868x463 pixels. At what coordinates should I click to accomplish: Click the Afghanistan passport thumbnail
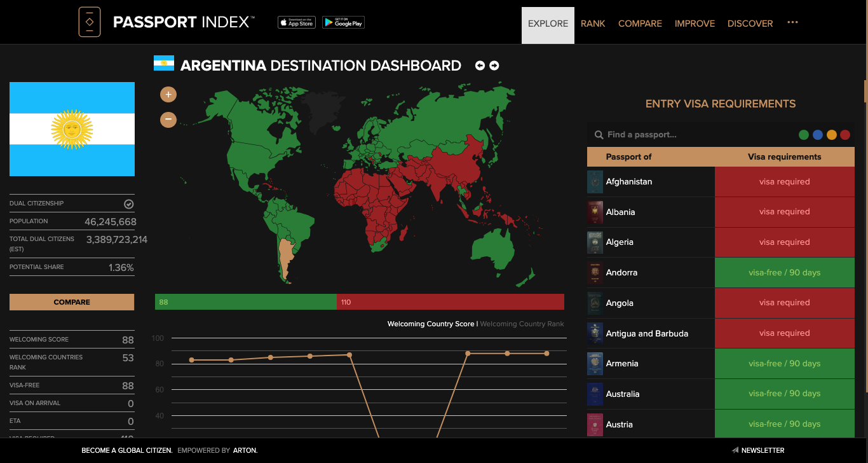pos(595,182)
